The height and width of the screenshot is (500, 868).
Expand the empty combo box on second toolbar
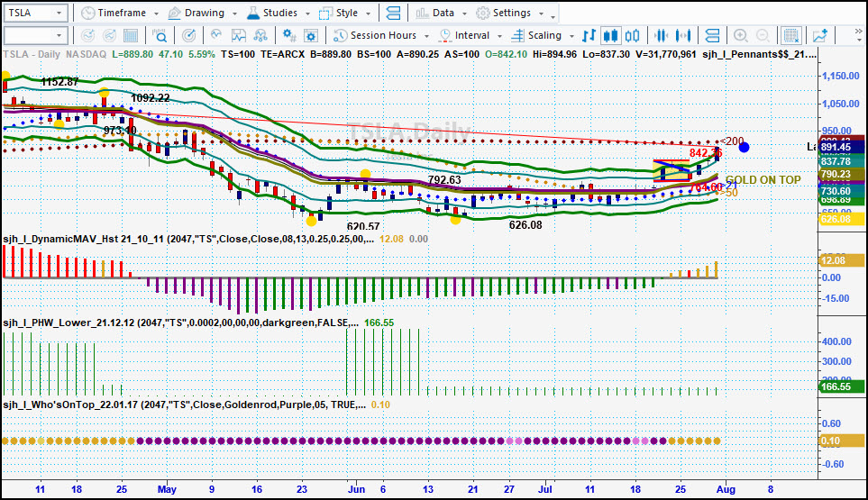(59, 36)
